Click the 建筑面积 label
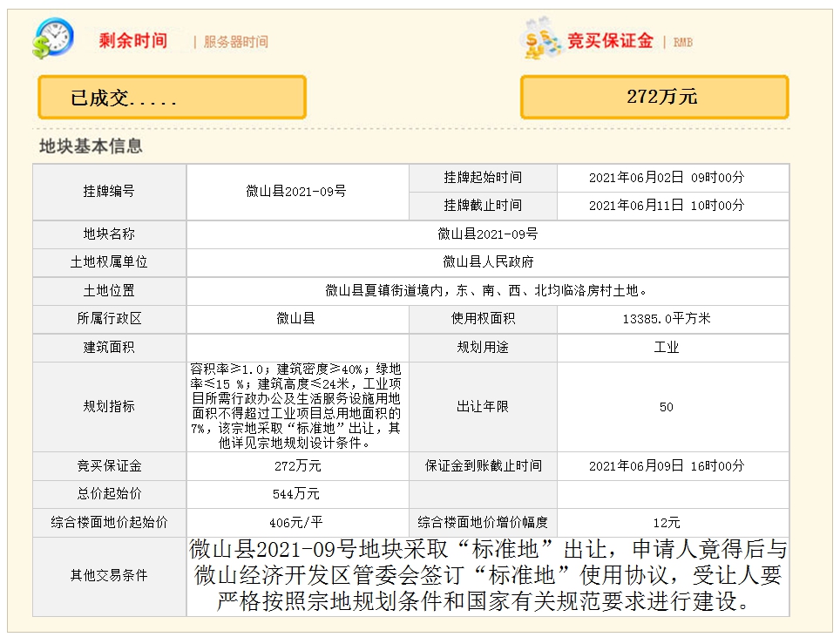Viewport: 840px width, 637px height. point(109,348)
